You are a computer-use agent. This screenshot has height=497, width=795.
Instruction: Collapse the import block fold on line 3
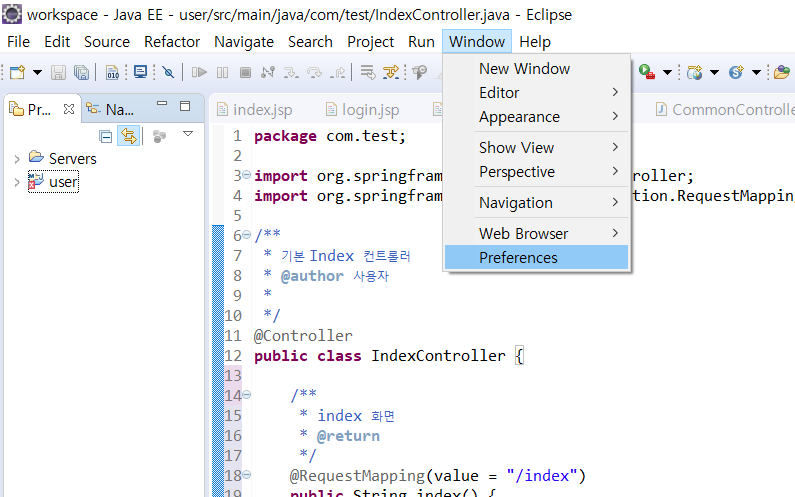pyautogui.click(x=246, y=174)
